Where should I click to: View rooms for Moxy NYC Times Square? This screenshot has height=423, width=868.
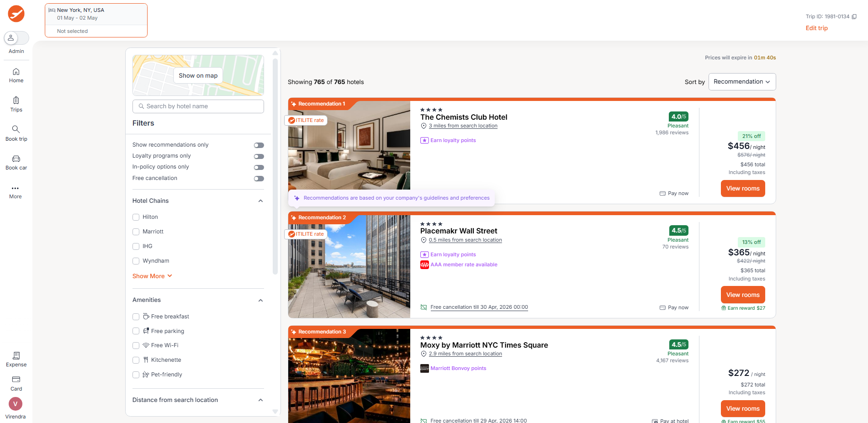click(x=743, y=409)
